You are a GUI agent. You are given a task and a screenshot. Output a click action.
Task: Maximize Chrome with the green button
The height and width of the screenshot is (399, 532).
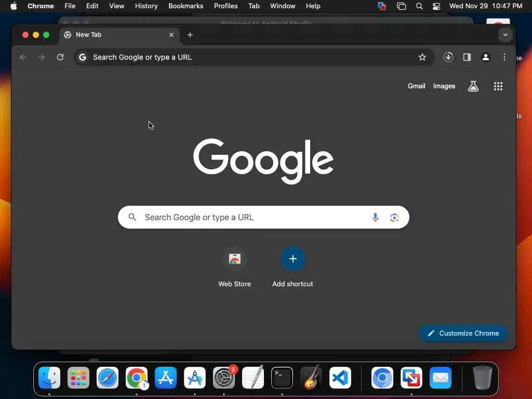click(x=46, y=35)
